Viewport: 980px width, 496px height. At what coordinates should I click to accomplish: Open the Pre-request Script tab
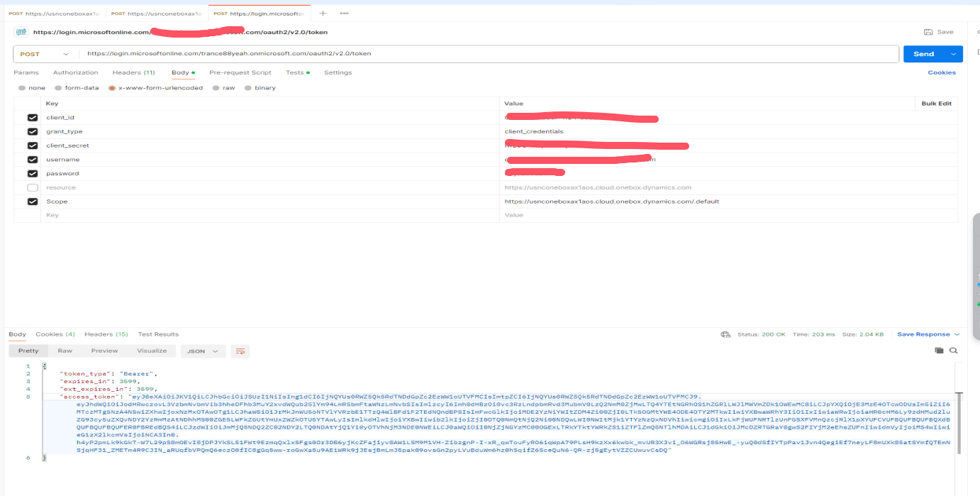pos(240,72)
